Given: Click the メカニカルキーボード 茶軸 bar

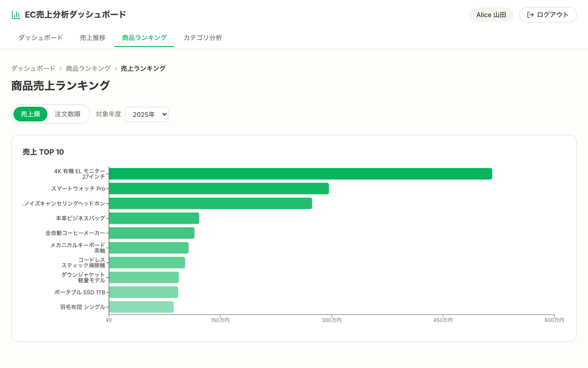Looking at the screenshot, I should (x=149, y=248).
